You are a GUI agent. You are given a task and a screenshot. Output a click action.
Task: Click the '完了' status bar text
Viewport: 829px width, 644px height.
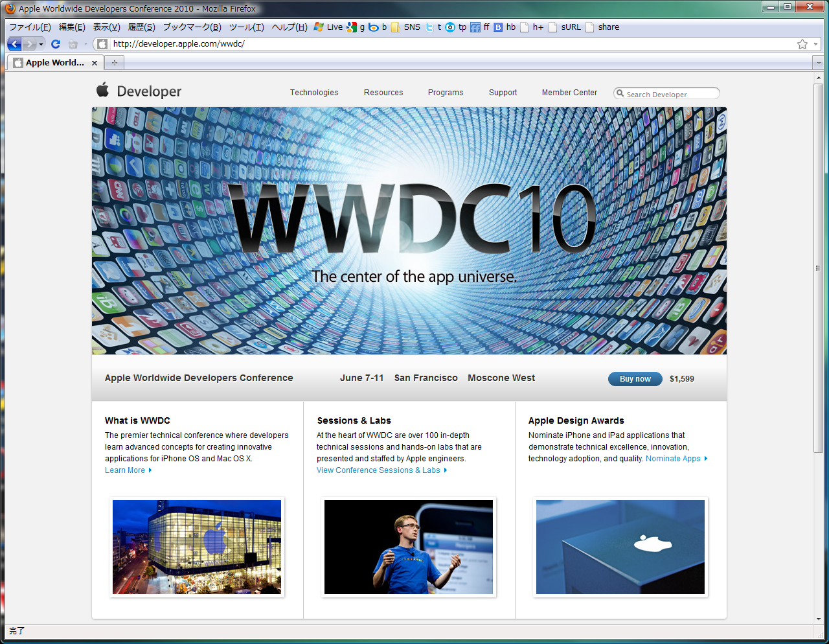tap(17, 630)
